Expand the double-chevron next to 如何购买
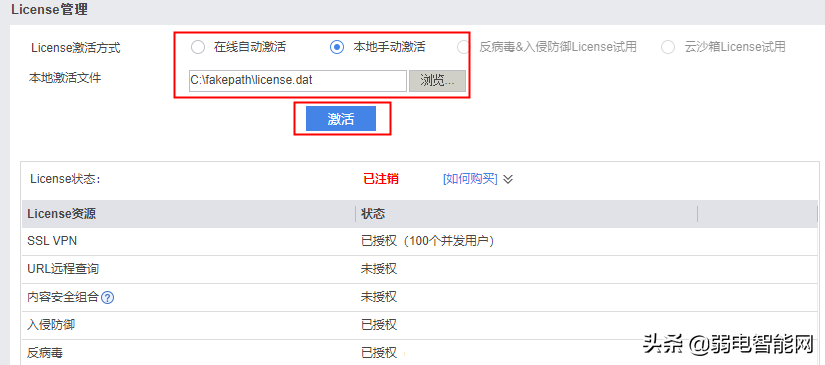825x365 pixels. pyautogui.click(x=508, y=179)
